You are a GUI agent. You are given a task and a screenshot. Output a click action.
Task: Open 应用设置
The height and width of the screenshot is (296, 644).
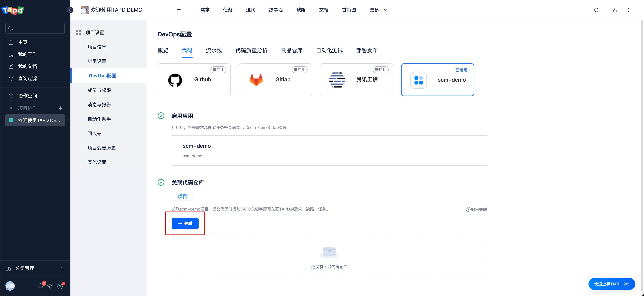click(x=97, y=62)
